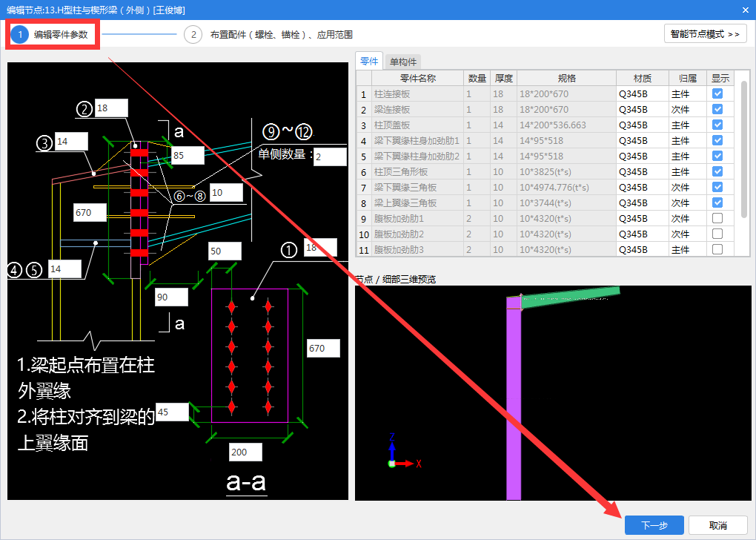This screenshot has height=540, width=756.
Task: Edit part ③ thickness field 14
Action: 71,142
